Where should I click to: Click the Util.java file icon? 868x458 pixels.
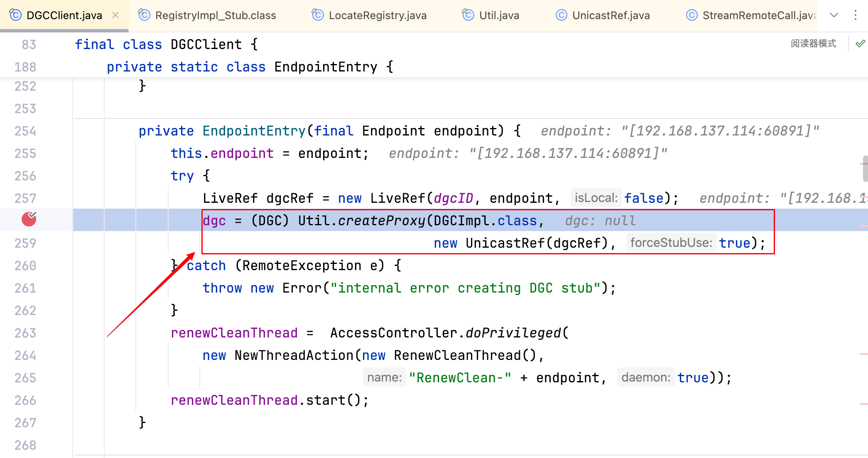tap(468, 15)
